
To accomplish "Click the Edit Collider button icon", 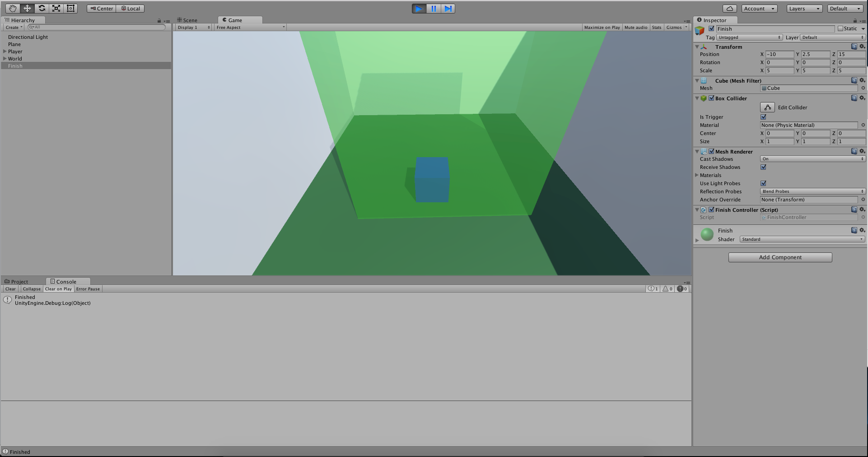I will click(767, 107).
